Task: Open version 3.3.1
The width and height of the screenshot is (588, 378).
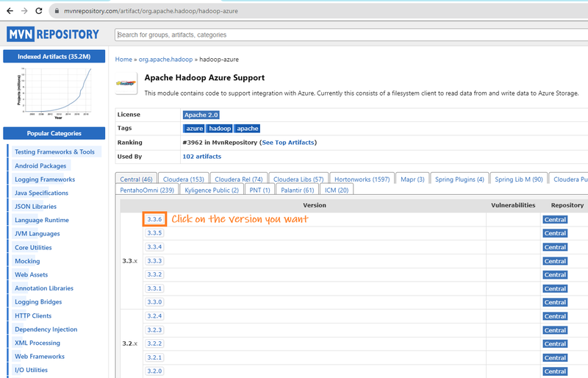Action: 154,288
